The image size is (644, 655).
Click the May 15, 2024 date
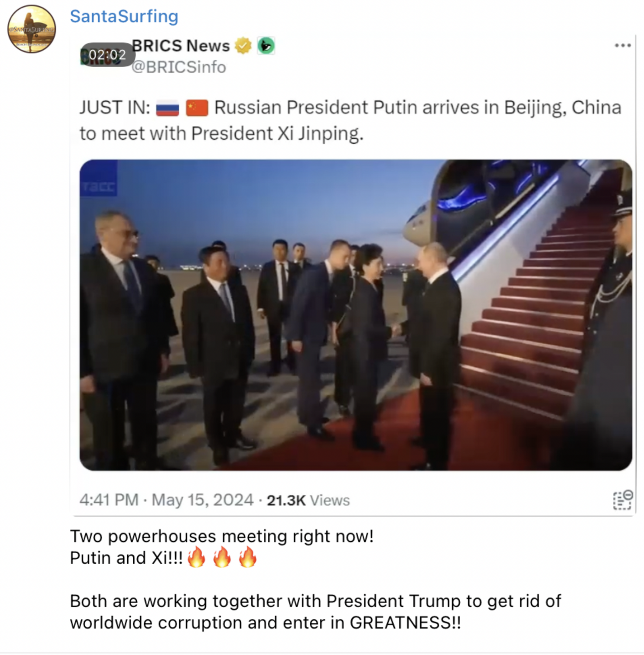202,500
